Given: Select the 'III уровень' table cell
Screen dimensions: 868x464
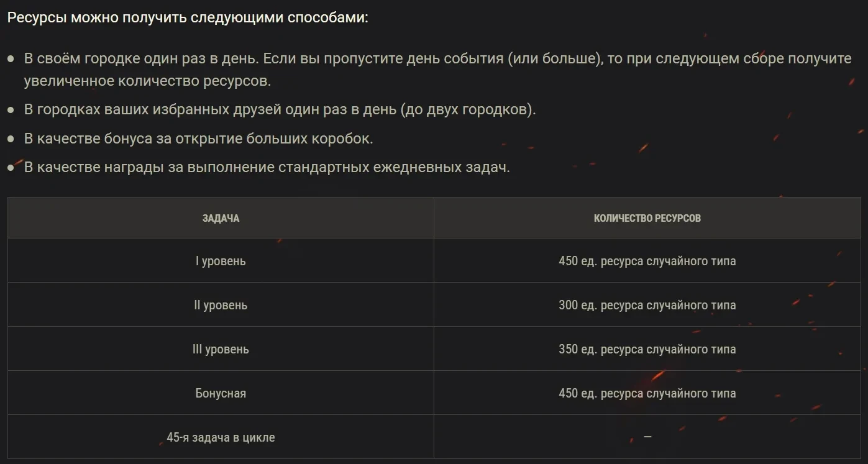Looking at the screenshot, I should (221, 349).
